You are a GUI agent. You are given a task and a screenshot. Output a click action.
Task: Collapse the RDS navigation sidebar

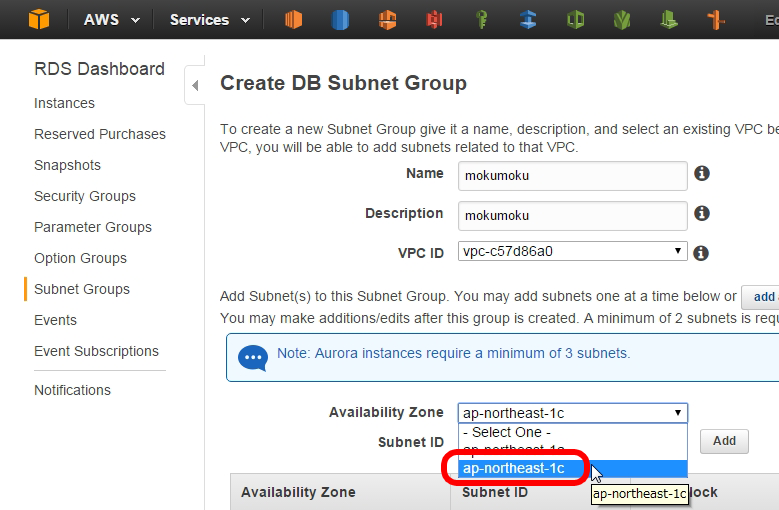195,85
